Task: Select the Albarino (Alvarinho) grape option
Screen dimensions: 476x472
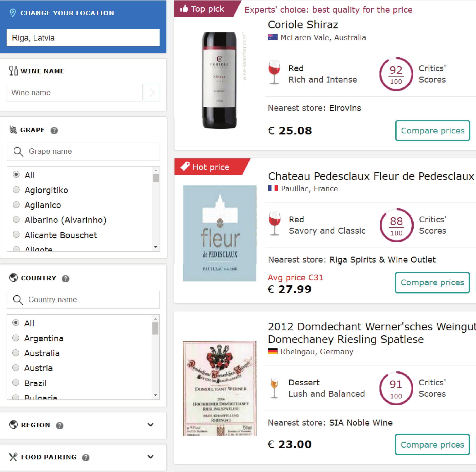Action: click(x=16, y=220)
